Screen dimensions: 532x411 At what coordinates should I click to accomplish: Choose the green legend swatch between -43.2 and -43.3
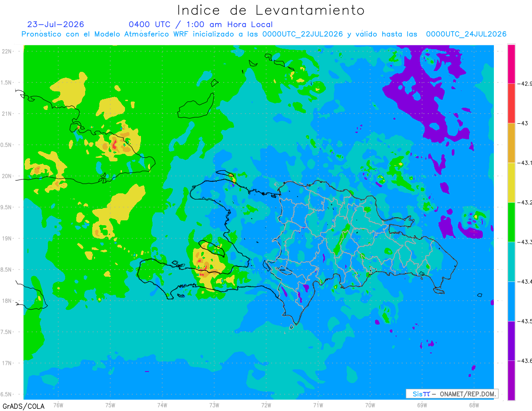click(x=511, y=222)
